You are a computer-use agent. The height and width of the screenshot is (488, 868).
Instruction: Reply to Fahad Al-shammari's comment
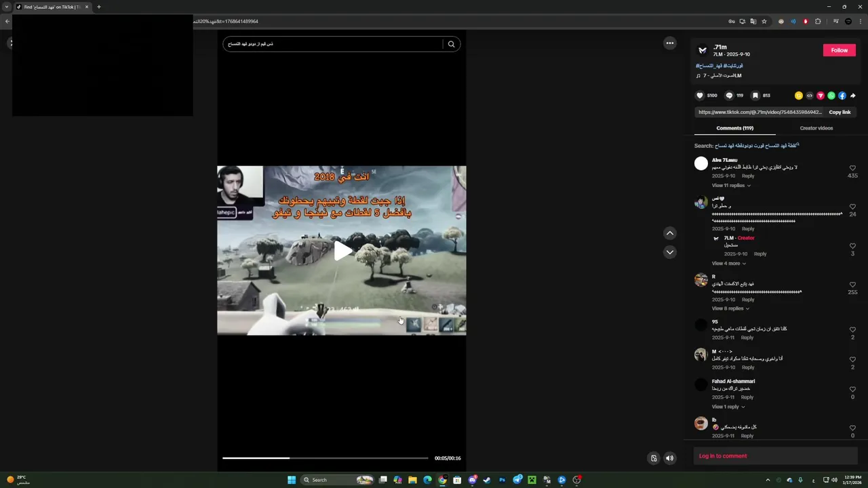tap(747, 397)
